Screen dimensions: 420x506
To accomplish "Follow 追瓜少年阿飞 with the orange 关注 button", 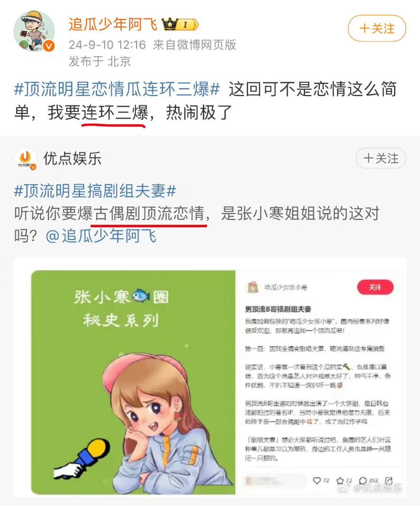I will tap(377, 28).
